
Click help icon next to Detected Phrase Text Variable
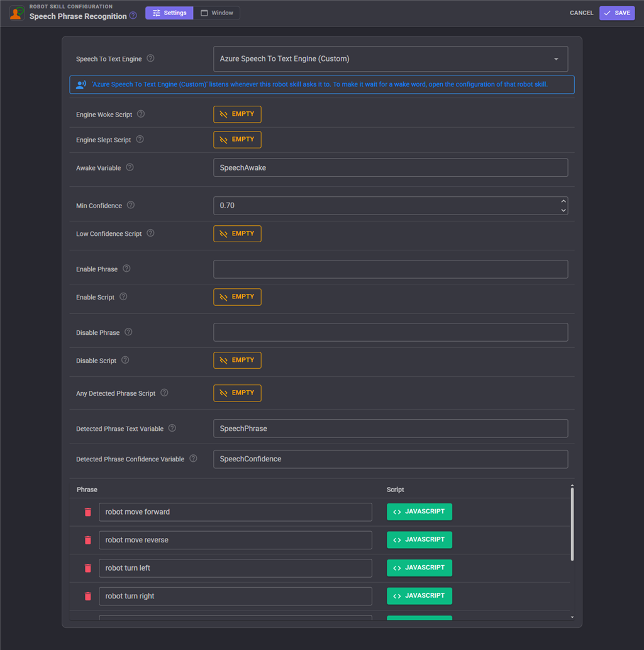172,429
